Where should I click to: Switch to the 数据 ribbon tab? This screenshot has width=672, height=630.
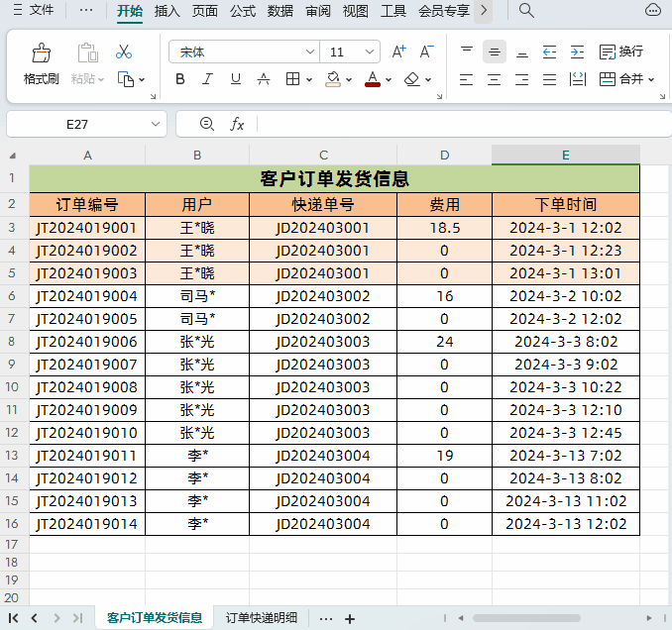click(280, 10)
